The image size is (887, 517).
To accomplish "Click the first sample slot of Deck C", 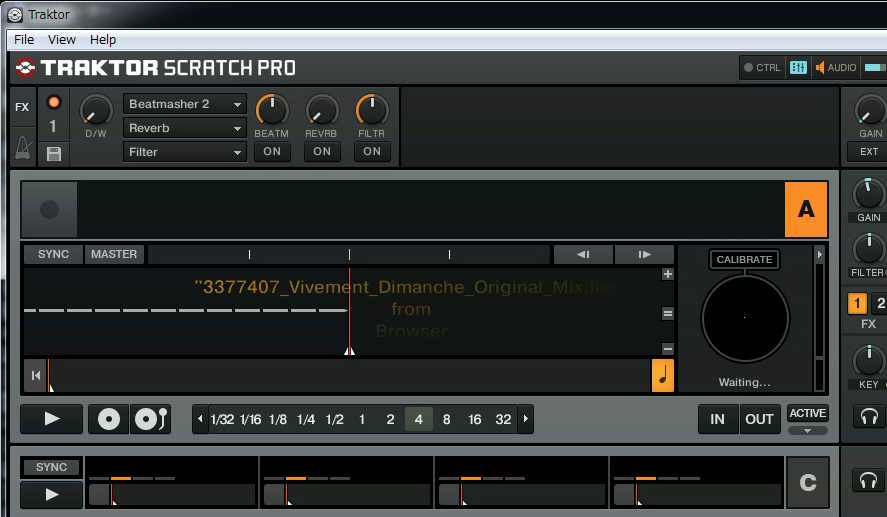I will click(171, 482).
